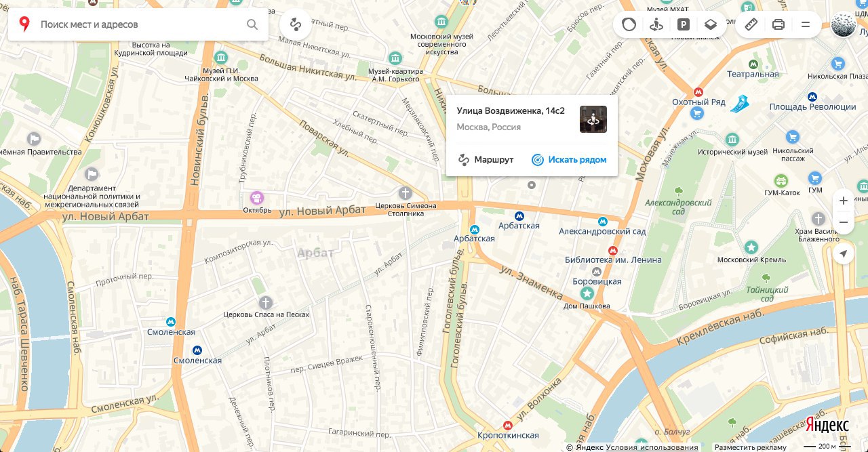This screenshot has width=868, height=452.
Task: Select Площадь Революции metro icon
Action: 812,96
